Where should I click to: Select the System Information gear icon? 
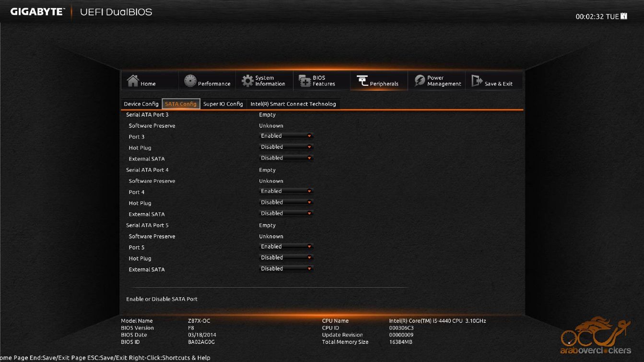coord(247,81)
